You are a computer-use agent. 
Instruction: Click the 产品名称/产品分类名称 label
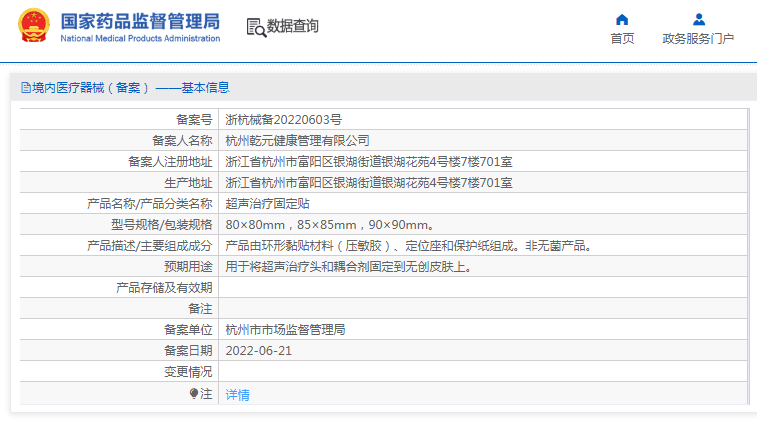point(150,204)
